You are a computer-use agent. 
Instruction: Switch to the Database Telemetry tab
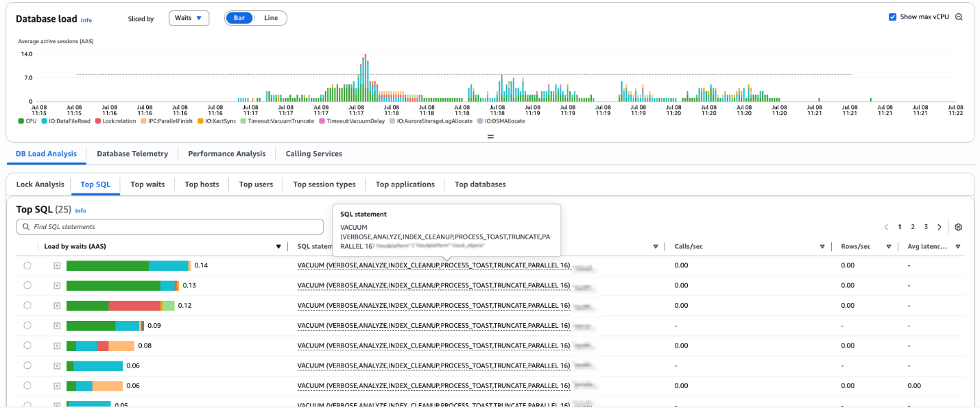point(132,154)
